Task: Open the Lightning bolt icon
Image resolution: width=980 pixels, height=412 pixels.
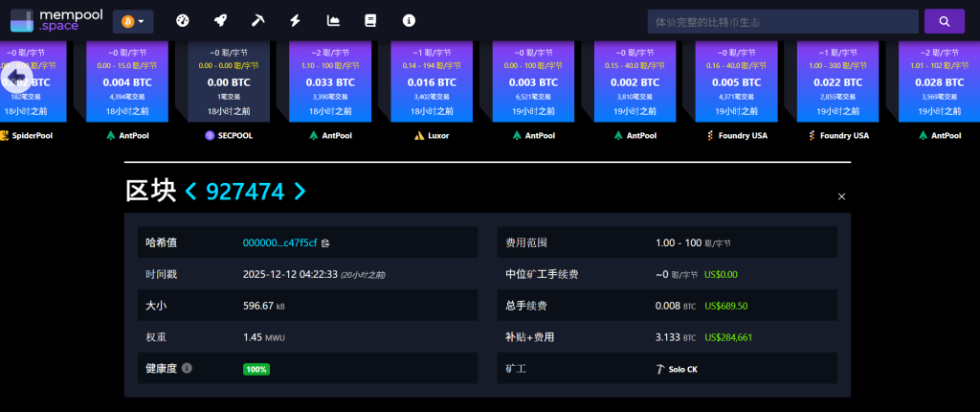Action: tap(295, 20)
